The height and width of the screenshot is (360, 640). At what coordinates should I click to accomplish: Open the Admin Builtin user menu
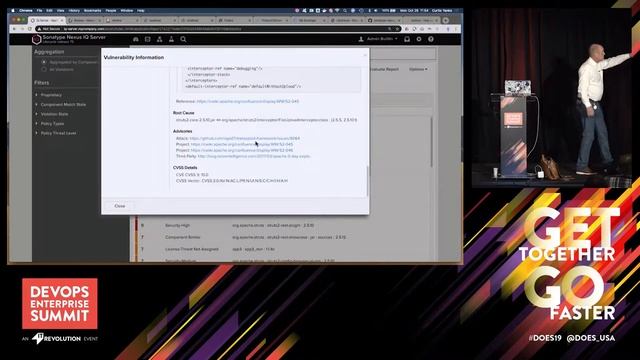[x=378, y=39]
